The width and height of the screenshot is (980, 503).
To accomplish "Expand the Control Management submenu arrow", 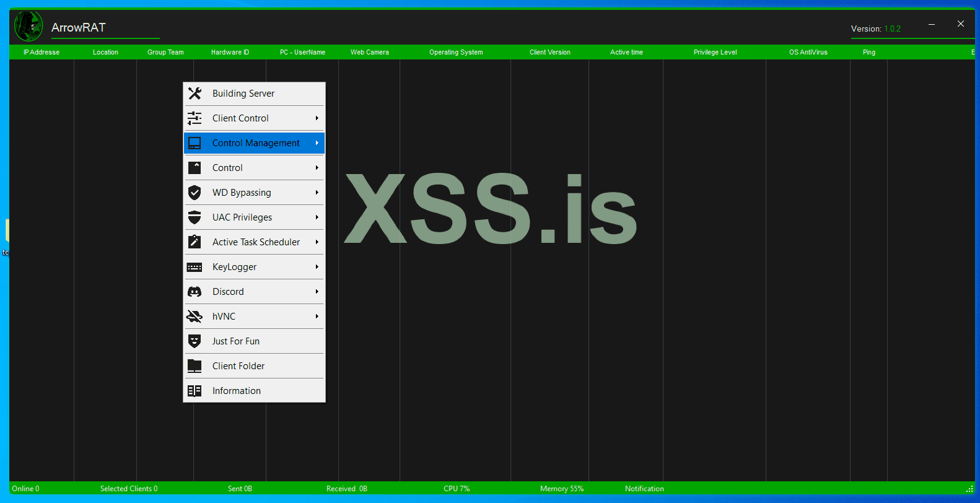I will (x=317, y=143).
